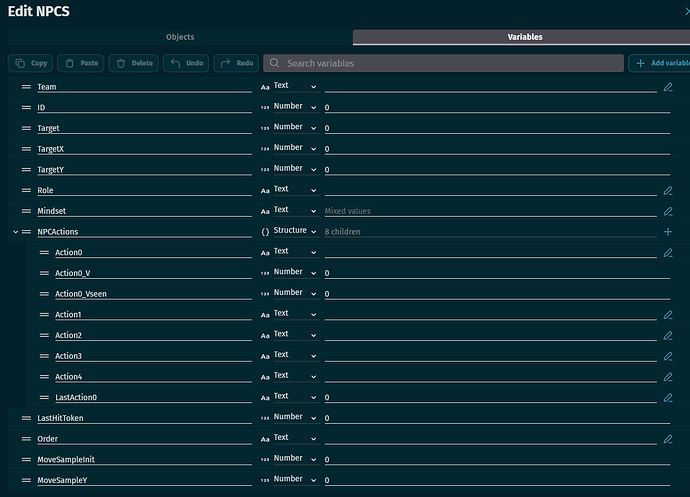Collapse the NPCActions structure

(x=15, y=232)
